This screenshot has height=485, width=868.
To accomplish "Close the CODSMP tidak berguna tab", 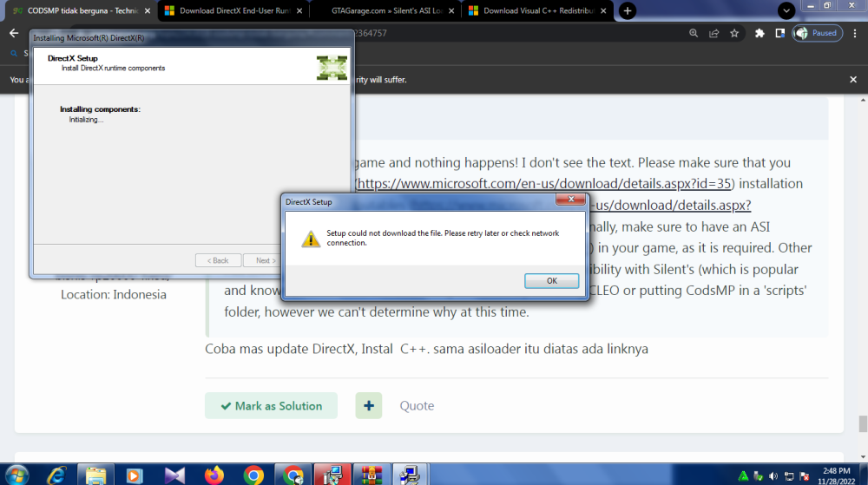I will click(x=148, y=11).
